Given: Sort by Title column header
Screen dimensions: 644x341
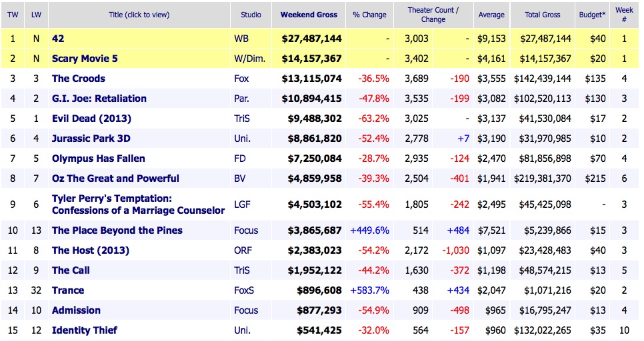Looking at the screenshot, I should click(x=138, y=15).
